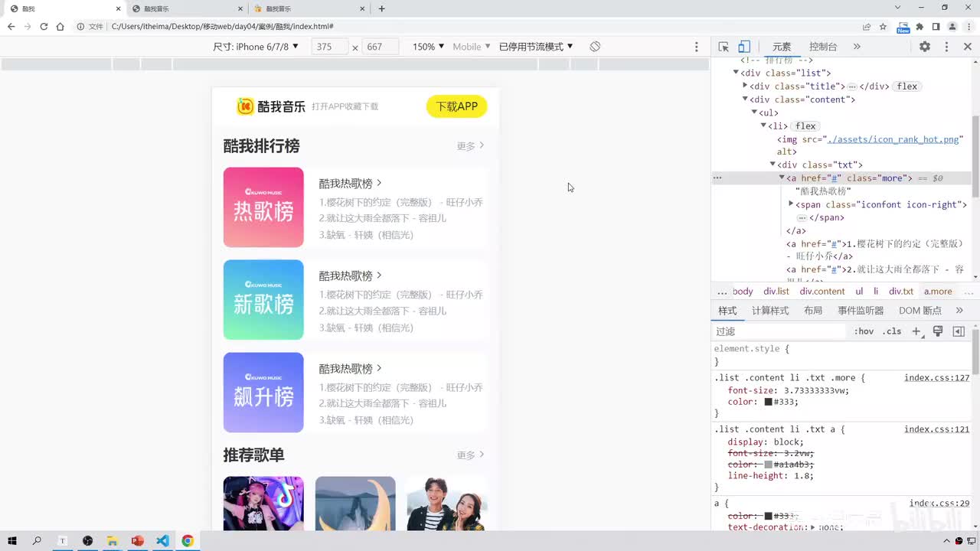Click 更多 beside 酷我排行榜
Image resolution: width=980 pixels, height=551 pixels.
click(470, 146)
